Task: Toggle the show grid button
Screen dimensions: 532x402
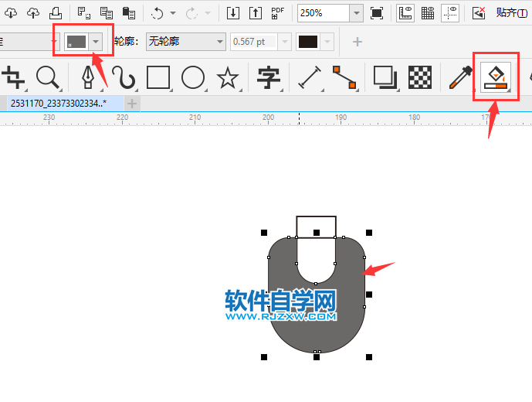Action: click(x=428, y=13)
